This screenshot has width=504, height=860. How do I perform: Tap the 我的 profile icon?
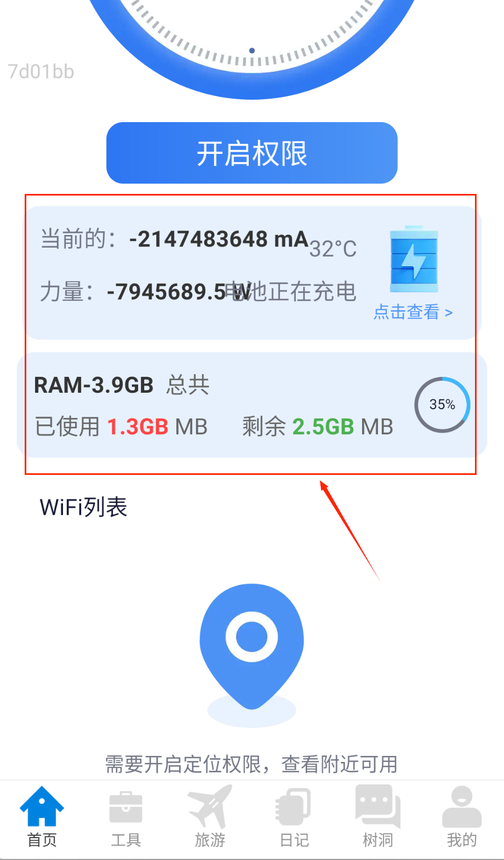click(x=462, y=806)
